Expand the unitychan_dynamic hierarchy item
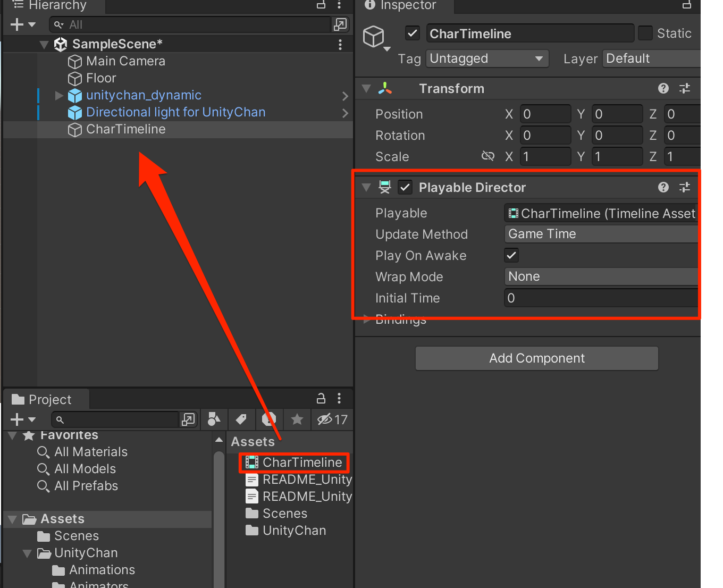723x588 pixels. pyautogui.click(x=58, y=95)
